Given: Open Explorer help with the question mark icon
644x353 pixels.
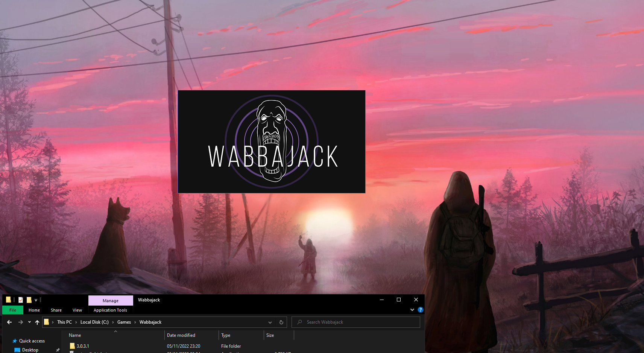Looking at the screenshot, I should tap(420, 310).
